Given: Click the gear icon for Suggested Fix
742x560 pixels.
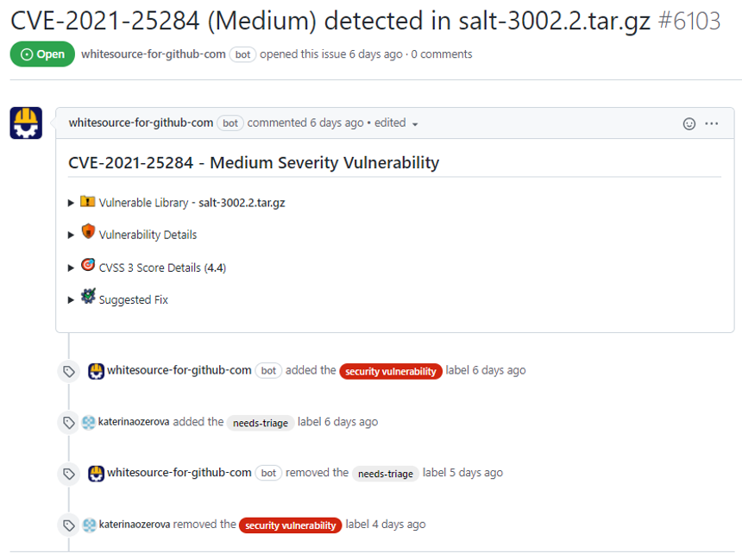Looking at the screenshot, I should click(x=88, y=298).
